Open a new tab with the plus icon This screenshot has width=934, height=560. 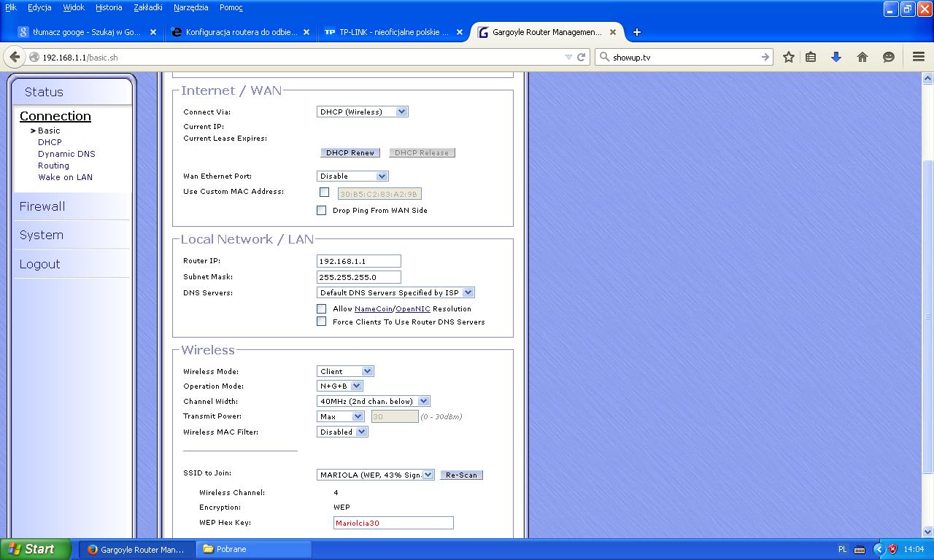(637, 32)
